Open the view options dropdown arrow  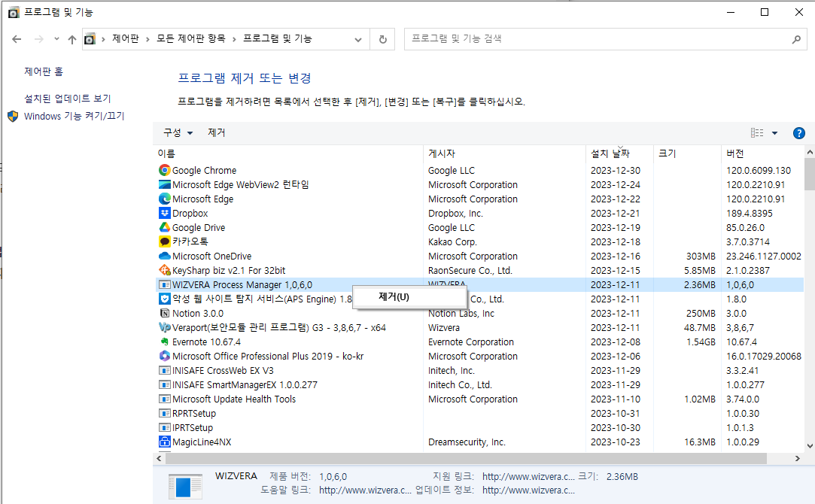click(774, 133)
